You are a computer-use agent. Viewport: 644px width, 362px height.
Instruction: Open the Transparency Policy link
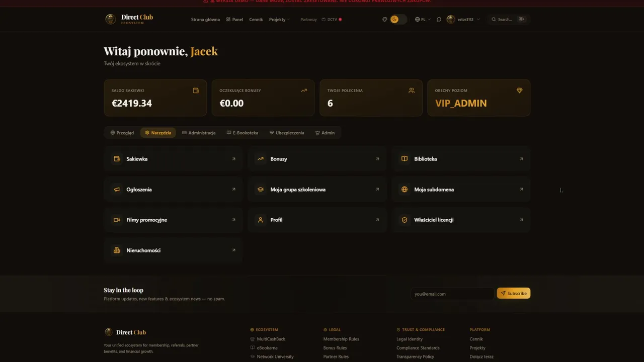point(415,356)
